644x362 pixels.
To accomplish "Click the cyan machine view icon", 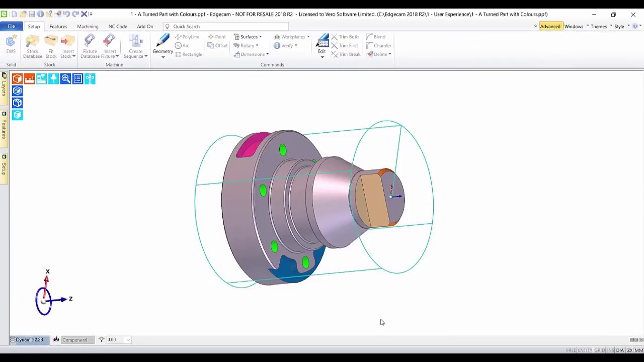I will [x=41, y=78].
